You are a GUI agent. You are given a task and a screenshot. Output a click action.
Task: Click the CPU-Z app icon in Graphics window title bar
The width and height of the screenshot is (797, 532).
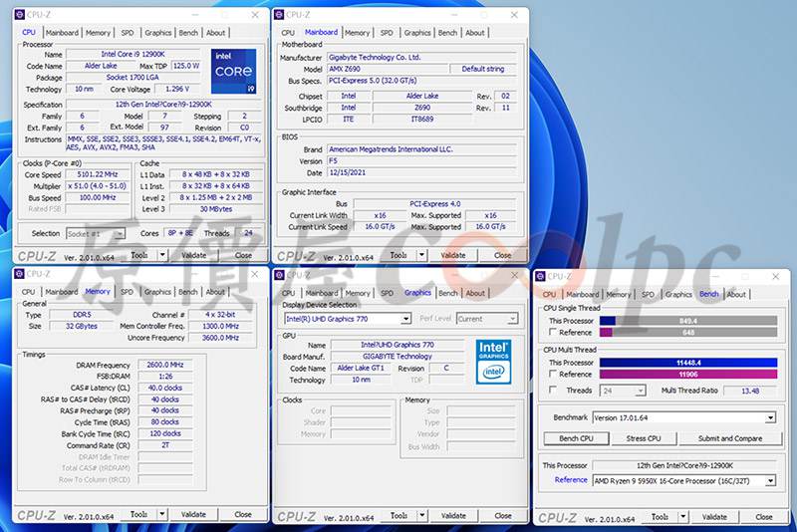pyautogui.click(x=279, y=275)
